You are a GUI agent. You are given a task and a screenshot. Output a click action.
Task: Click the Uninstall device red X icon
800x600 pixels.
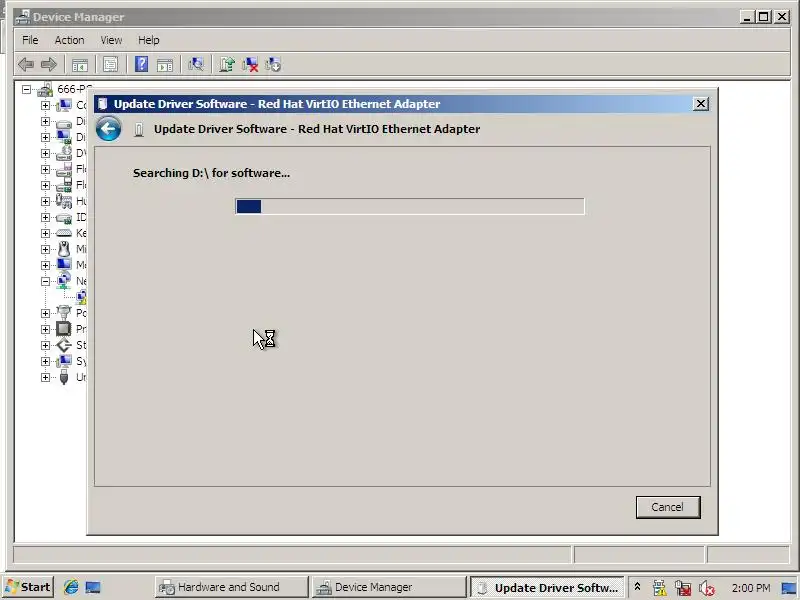click(x=250, y=64)
